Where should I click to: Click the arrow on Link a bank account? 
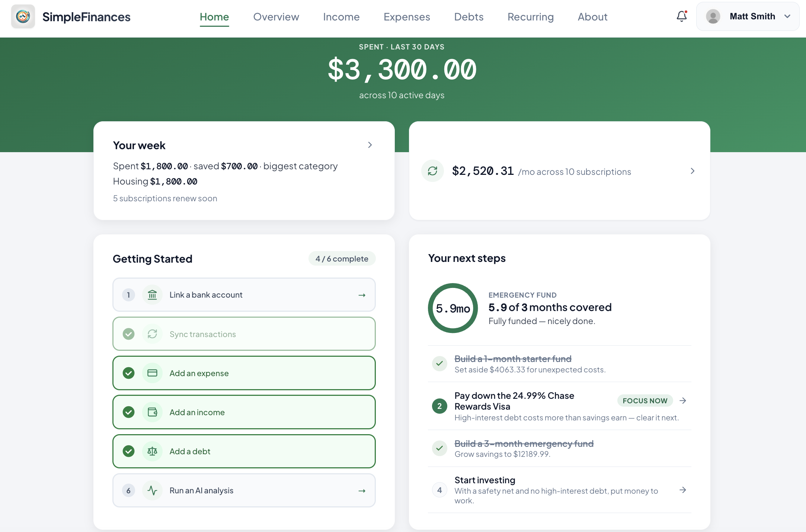[362, 295]
